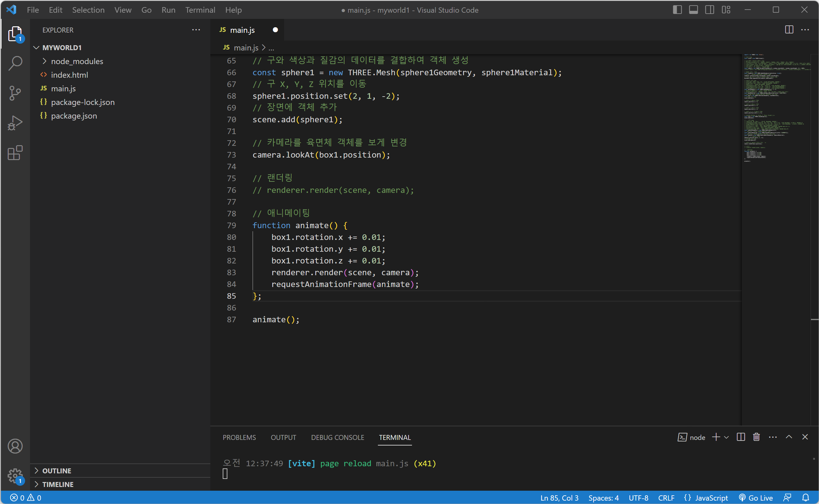819x504 pixels.
Task: Toggle Primary Side Bar visibility
Action: point(677,10)
